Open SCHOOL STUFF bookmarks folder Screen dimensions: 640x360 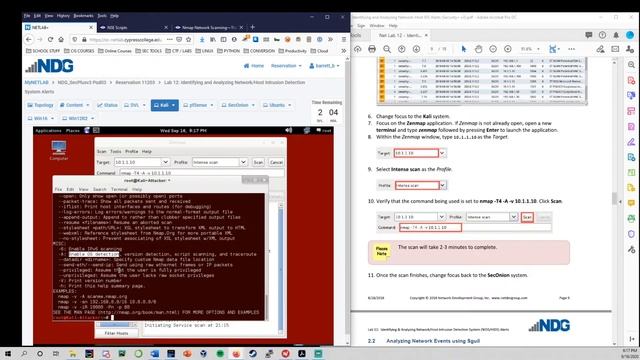[42, 51]
